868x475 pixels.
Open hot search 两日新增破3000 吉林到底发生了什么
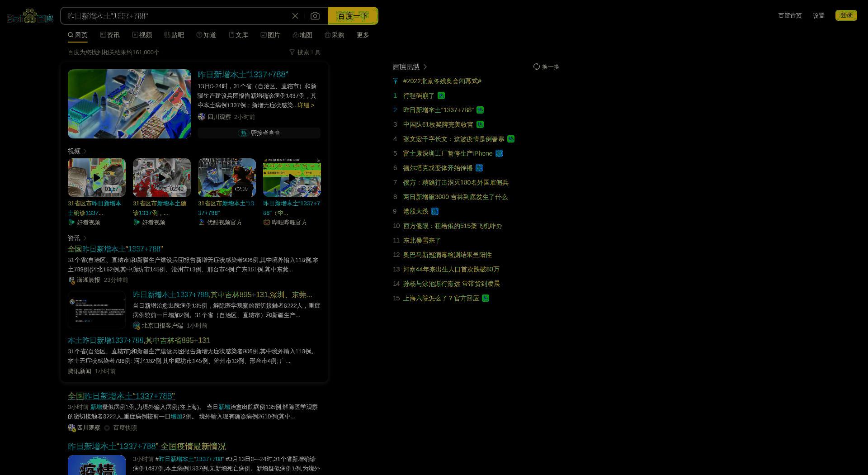455,197
